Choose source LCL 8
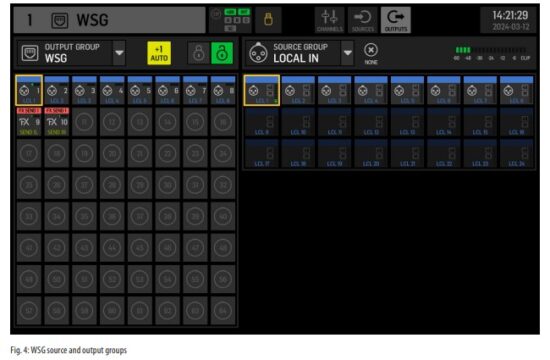 point(517,90)
